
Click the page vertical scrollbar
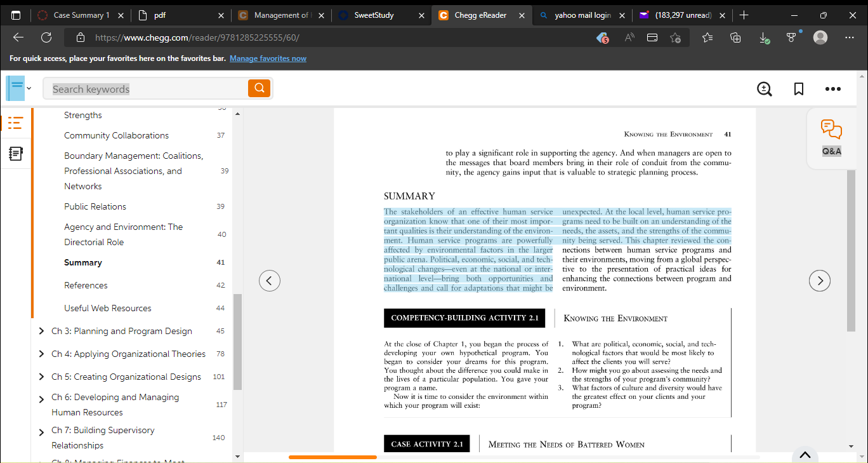[x=851, y=251]
